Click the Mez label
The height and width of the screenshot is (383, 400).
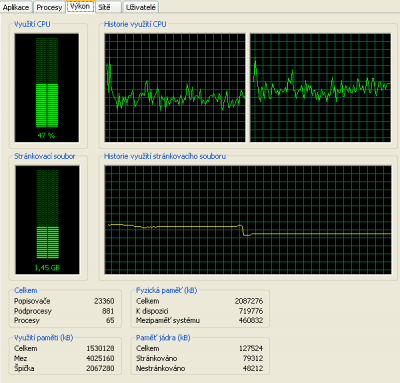[21, 358]
